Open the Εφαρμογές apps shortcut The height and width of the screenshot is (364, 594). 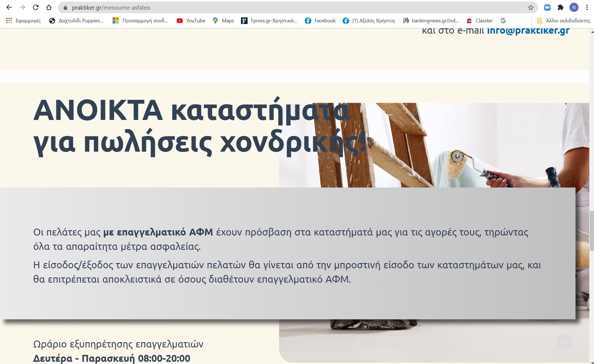pos(23,21)
